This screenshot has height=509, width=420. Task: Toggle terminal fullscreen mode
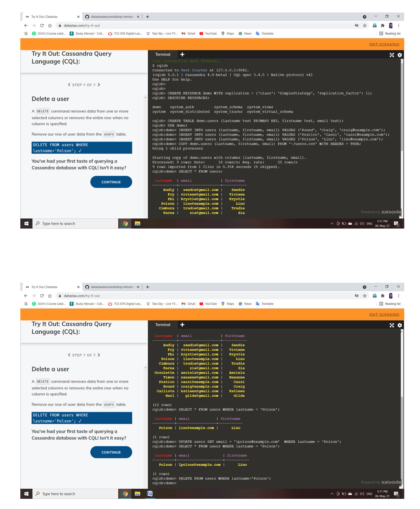tap(392, 55)
